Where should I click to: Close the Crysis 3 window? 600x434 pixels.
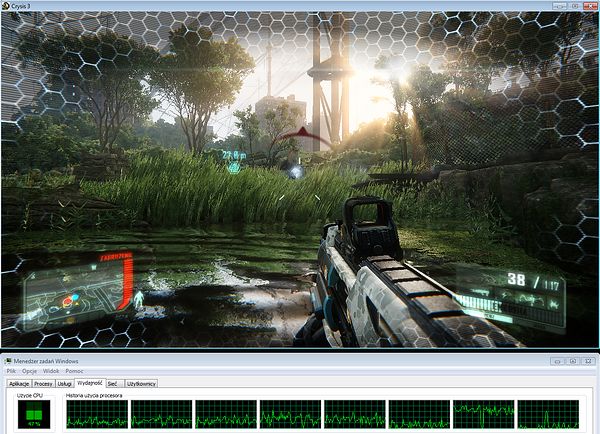pyautogui.click(x=590, y=6)
